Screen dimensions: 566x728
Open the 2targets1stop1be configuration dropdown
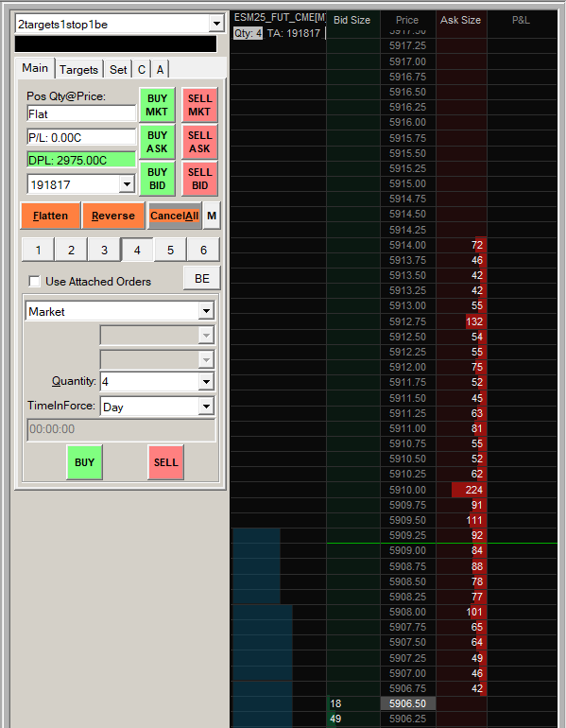pos(216,24)
